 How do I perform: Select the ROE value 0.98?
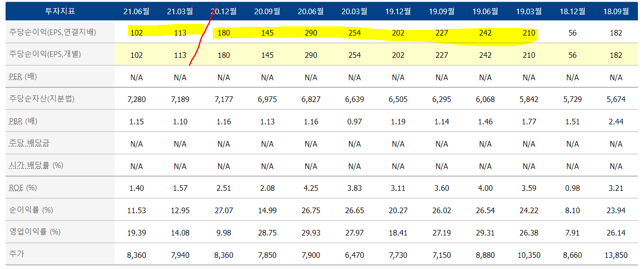[x=573, y=188]
